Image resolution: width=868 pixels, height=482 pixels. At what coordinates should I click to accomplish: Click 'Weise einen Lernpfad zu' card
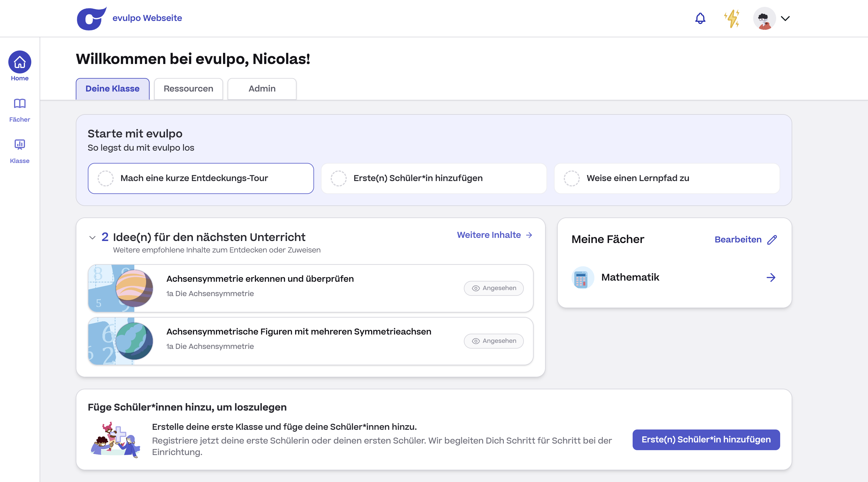[x=667, y=178]
